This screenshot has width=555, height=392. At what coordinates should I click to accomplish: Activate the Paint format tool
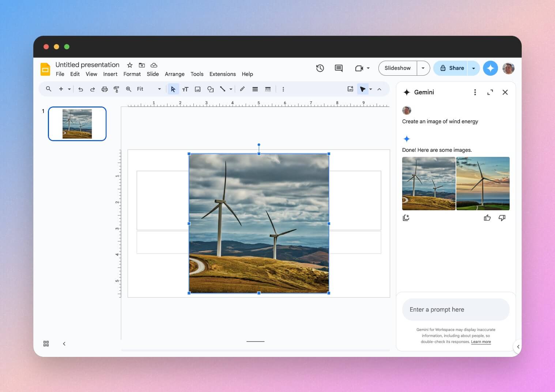[x=116, y=89]
